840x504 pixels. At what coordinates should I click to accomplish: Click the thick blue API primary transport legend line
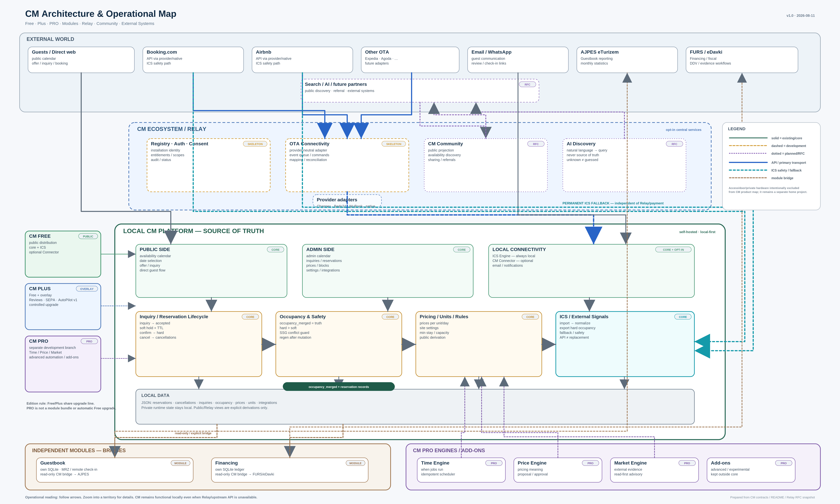[x=748, y=162]
